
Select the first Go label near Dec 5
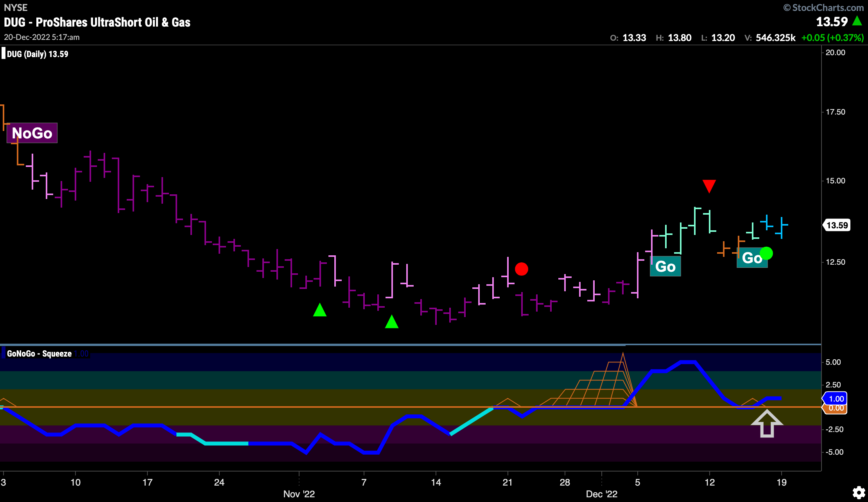[x=665, y=266]
